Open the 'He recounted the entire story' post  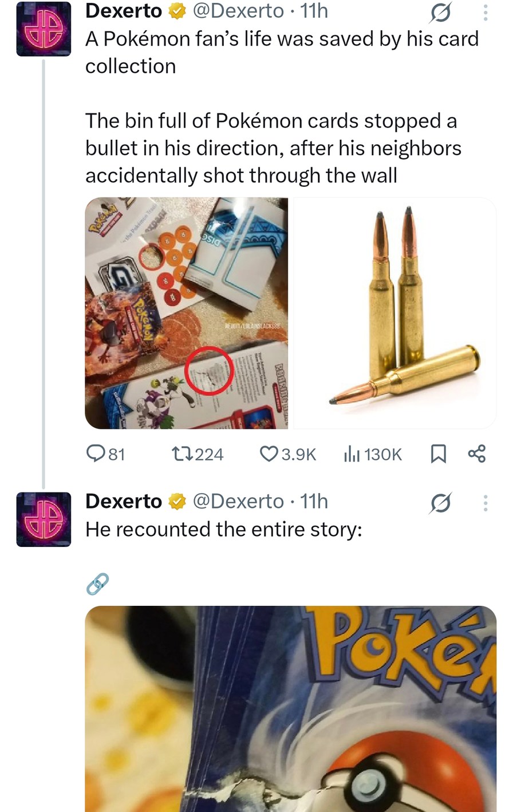coord(223,529)
